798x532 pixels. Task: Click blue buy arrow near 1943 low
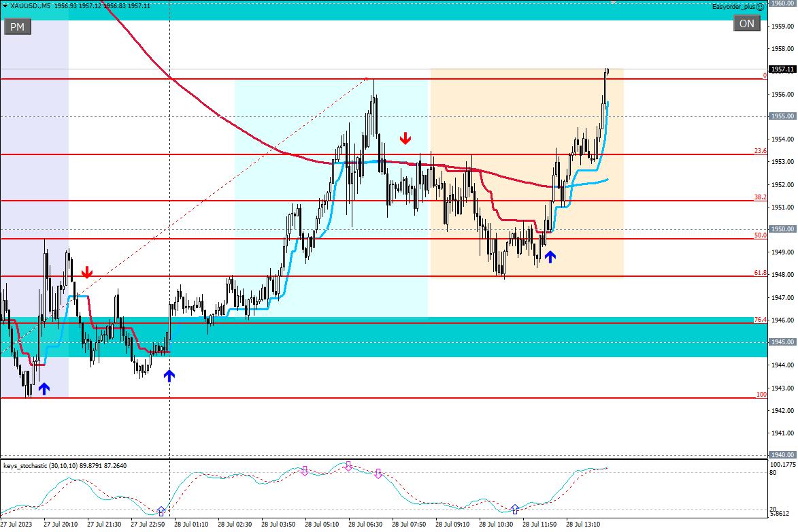(44, 388)
